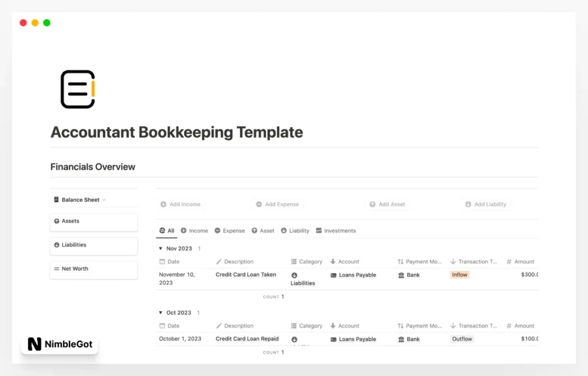588x376 pixels.
Task: Switch to the Income filter tab
Action: pyautogui.click(x=195, y=230)
